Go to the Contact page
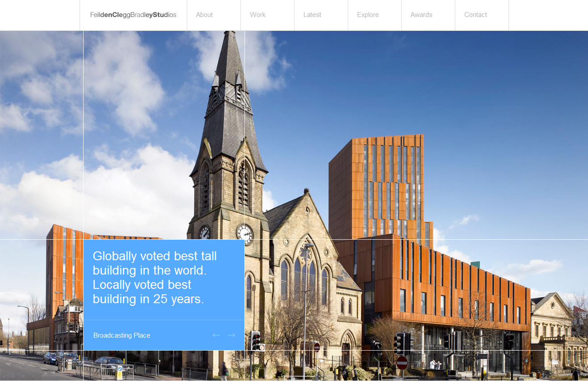This screenshot has height=381, width=588. [x=475, y=15]
